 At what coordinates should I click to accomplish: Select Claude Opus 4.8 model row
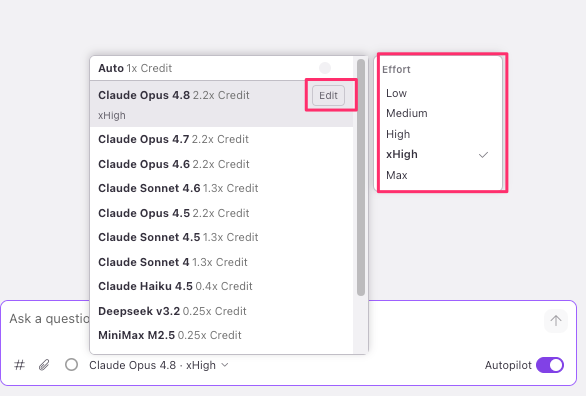point(221,104)
